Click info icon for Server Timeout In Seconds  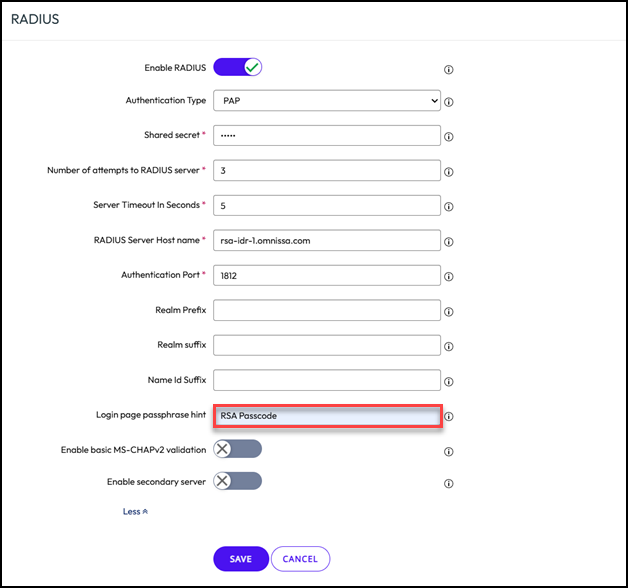coord(449,207)
